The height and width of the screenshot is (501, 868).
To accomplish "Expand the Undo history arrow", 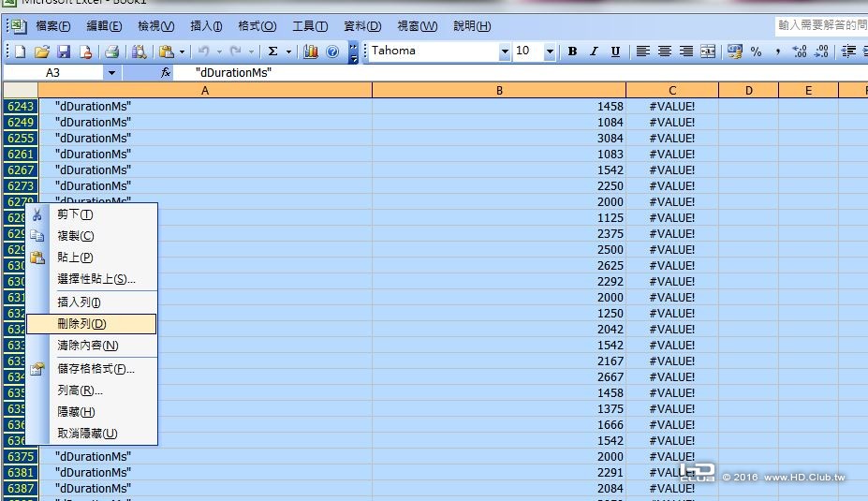I will point(219,52).
